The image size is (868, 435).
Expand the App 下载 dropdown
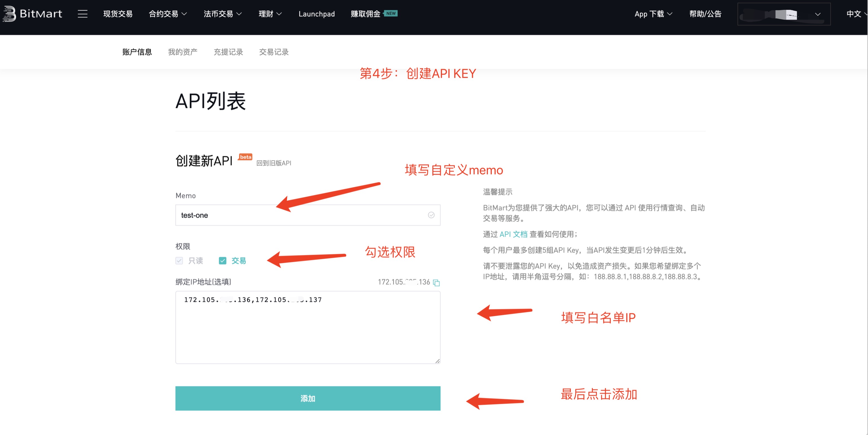(x=653, y=14)
